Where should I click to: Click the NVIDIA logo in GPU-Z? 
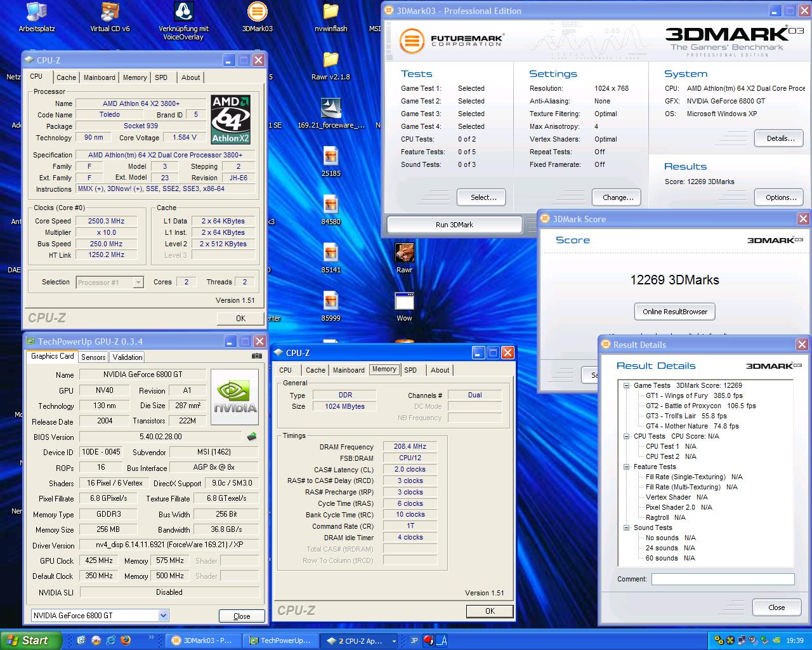[235, 397]
